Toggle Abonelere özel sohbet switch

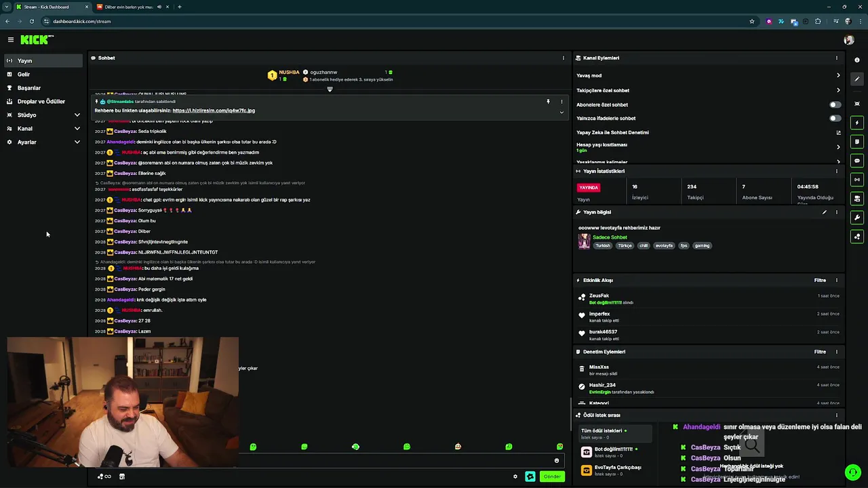click(835, 104)
